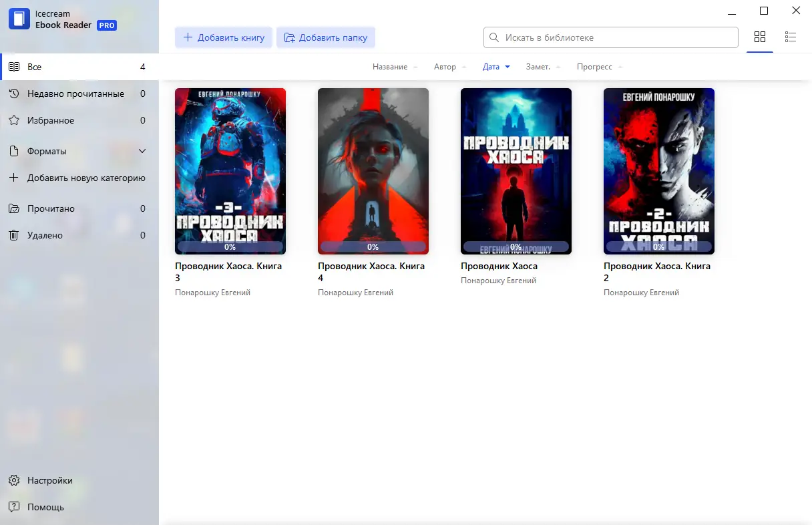Expand the 'Форматы' chevron
Image resolution: width=812 pixels, height=525 pixels.
coord(142,151)
